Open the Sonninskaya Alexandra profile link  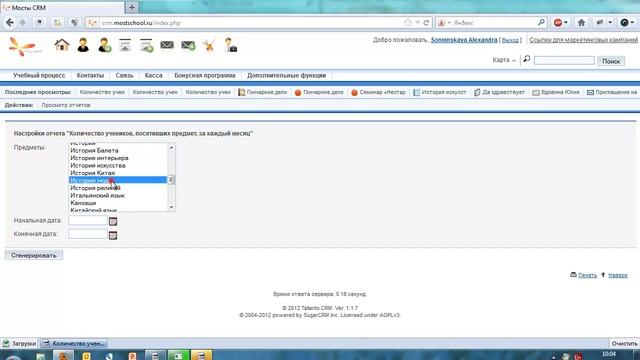464,40
